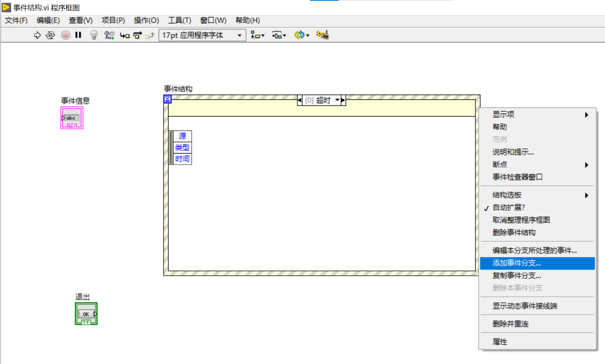The height and width of the screenshot is (364, 605).
Task: Open 属性 from context menu
Action: pyautogui.click(x=537, y=342)
